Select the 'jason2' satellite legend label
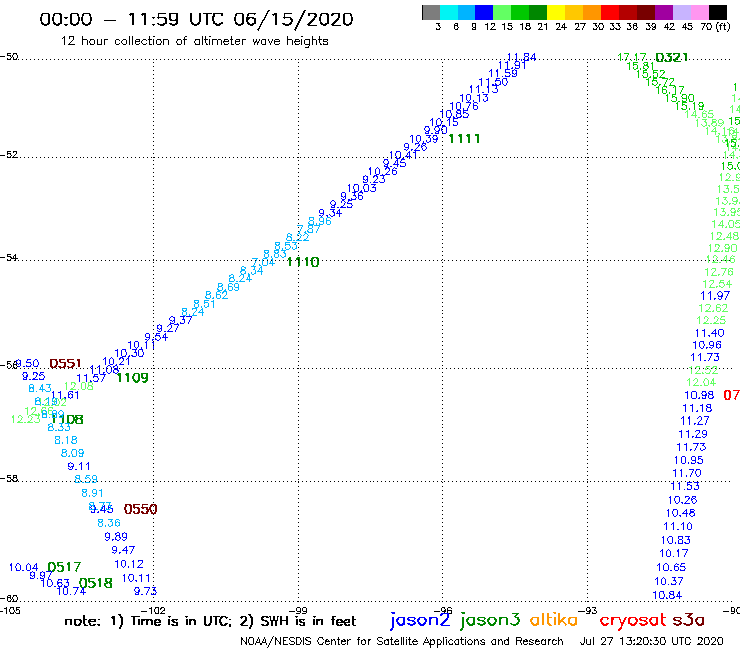740x650 pixels. coord(420,620)
